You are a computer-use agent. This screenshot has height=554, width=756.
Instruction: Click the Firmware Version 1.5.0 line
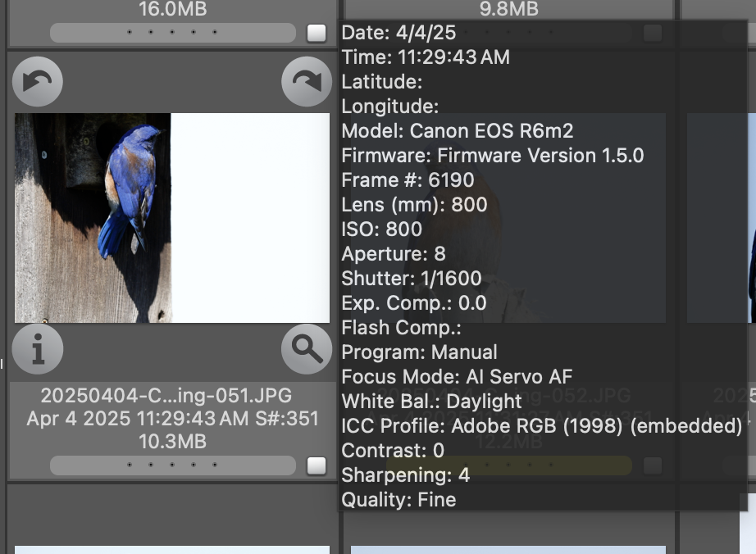click(493, 156)
